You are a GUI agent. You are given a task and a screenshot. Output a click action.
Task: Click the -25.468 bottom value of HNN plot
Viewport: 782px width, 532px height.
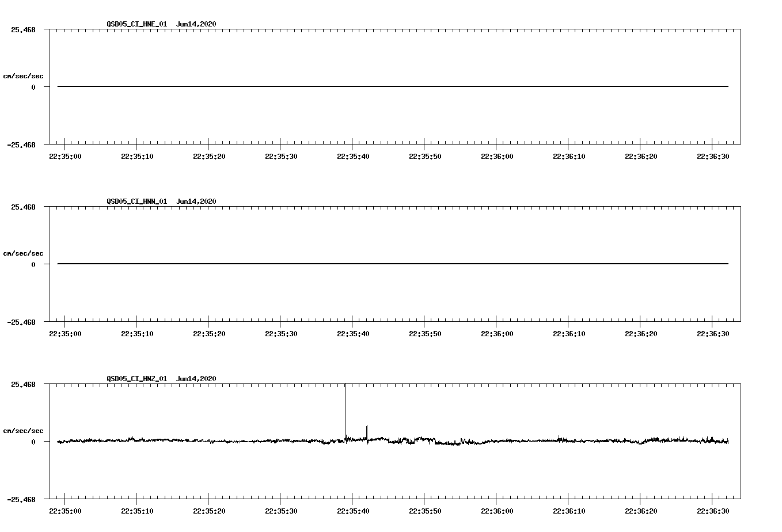tap(21, 322)
